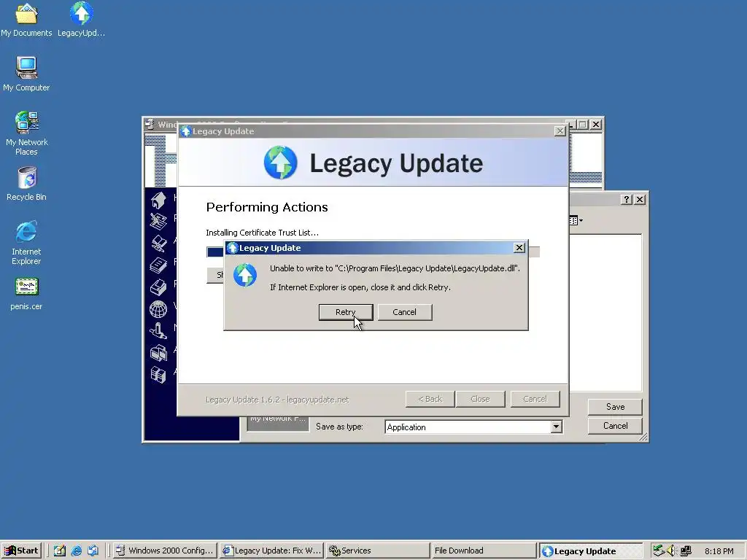747x560 pixels.
Task: Switch to Legacy Update: Fix W... taskbar item
Action: 272,551
